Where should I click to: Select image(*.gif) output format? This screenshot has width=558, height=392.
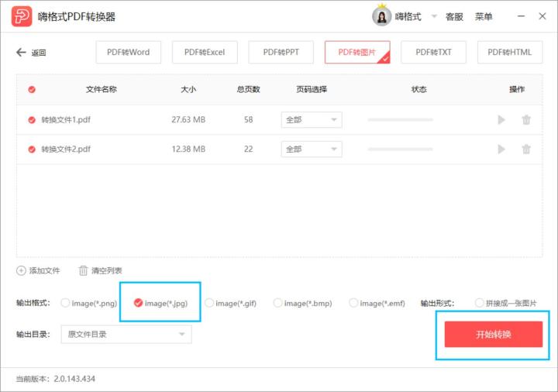[x=209, y=303]
